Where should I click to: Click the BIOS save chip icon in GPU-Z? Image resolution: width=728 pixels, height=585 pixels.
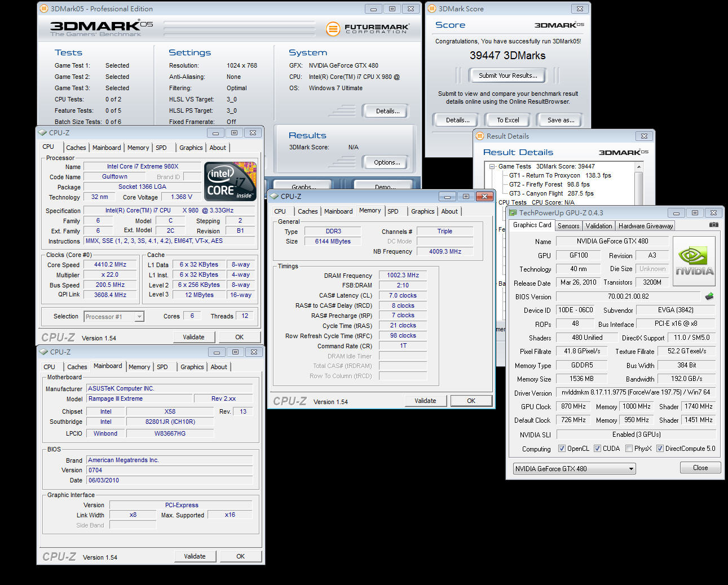709,296
